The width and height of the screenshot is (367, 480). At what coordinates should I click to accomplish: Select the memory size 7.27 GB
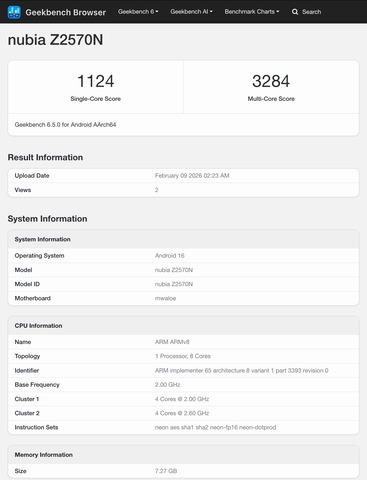[166, 471]
